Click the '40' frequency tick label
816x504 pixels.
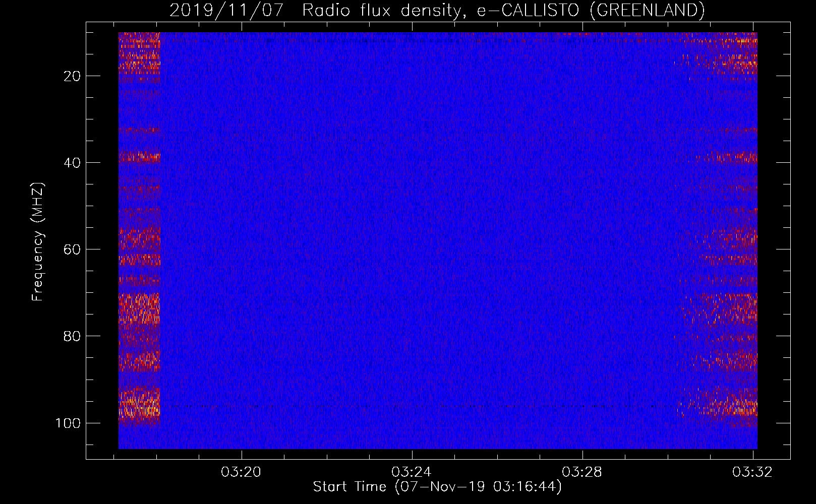[72, 163]
